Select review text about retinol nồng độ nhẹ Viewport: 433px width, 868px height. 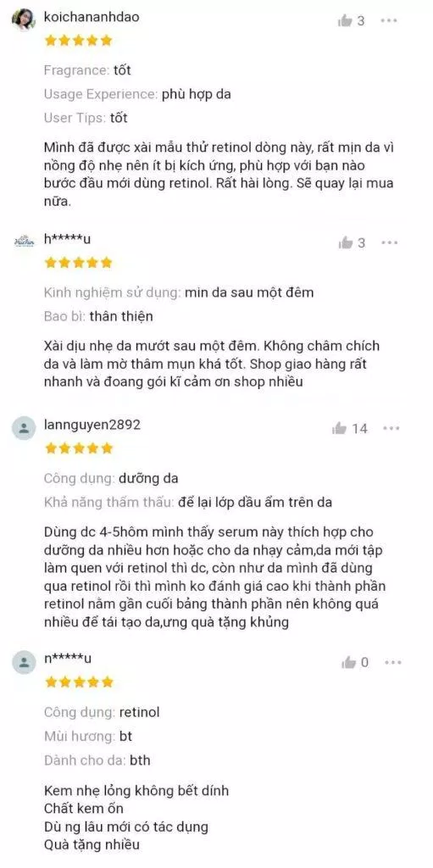[219, 175]
